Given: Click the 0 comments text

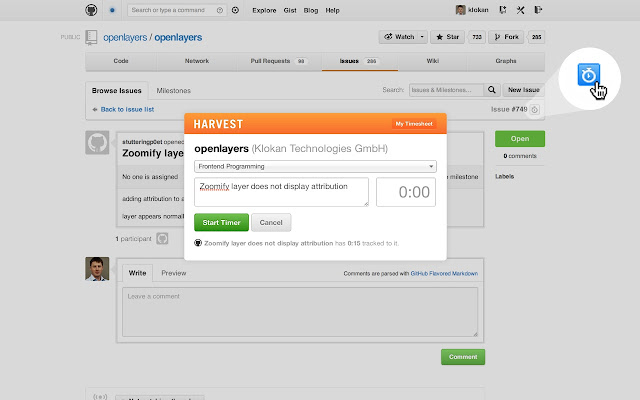Looking at the screenshot, I should point(520,156).
